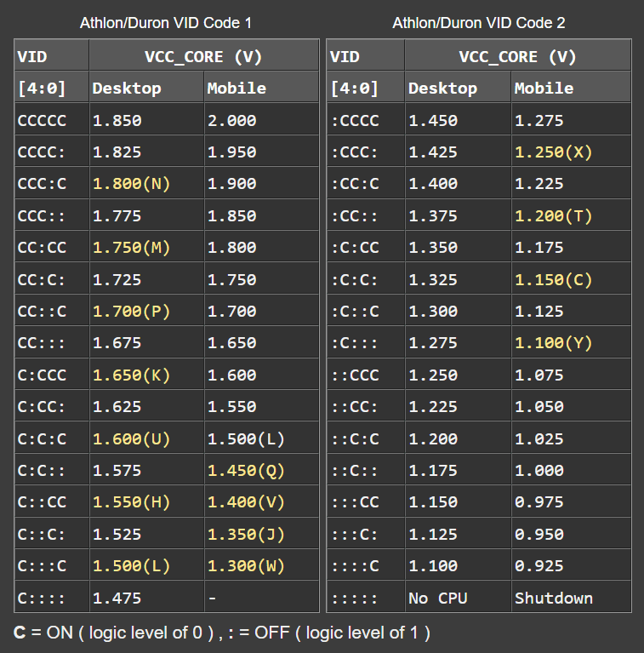Click the 'Shutdown' cell
The image size is (644, 653).
pos(571,598)
